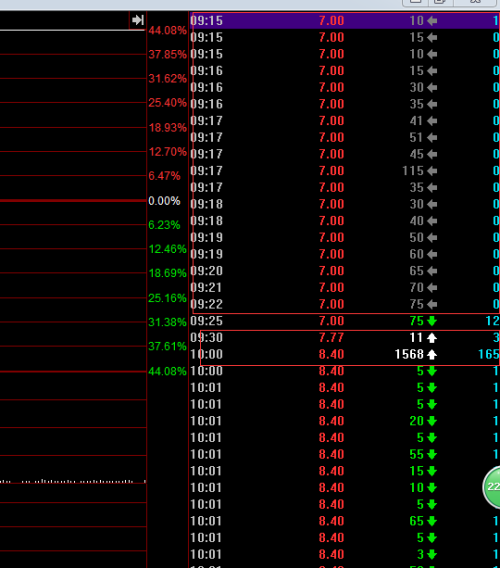The image size is (500, 568).
Task: Click the white up arrow beside volume 1568
Action: pos(432,354)
